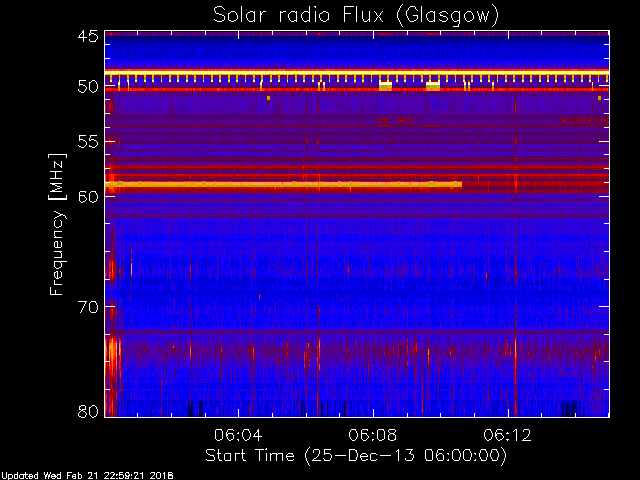Screen dimensions: 640x480
Task: Click the bright white-yellow band near 49 MHz
Action: 357,73
